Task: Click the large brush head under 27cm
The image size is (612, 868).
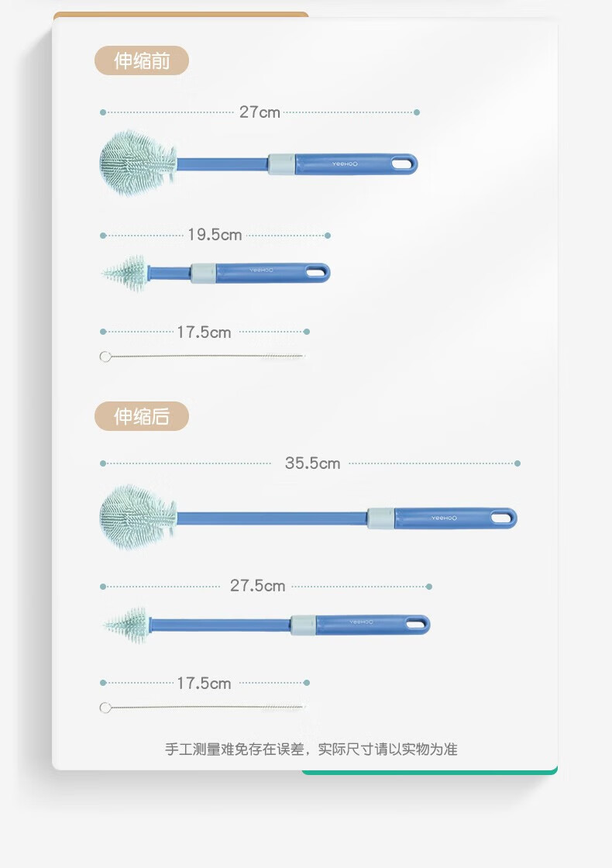Action: tap(137, 163)
